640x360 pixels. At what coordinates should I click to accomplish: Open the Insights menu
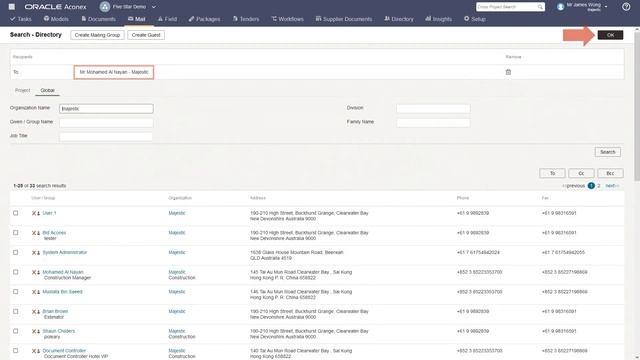pyautogui.click(x=438, y=19)
